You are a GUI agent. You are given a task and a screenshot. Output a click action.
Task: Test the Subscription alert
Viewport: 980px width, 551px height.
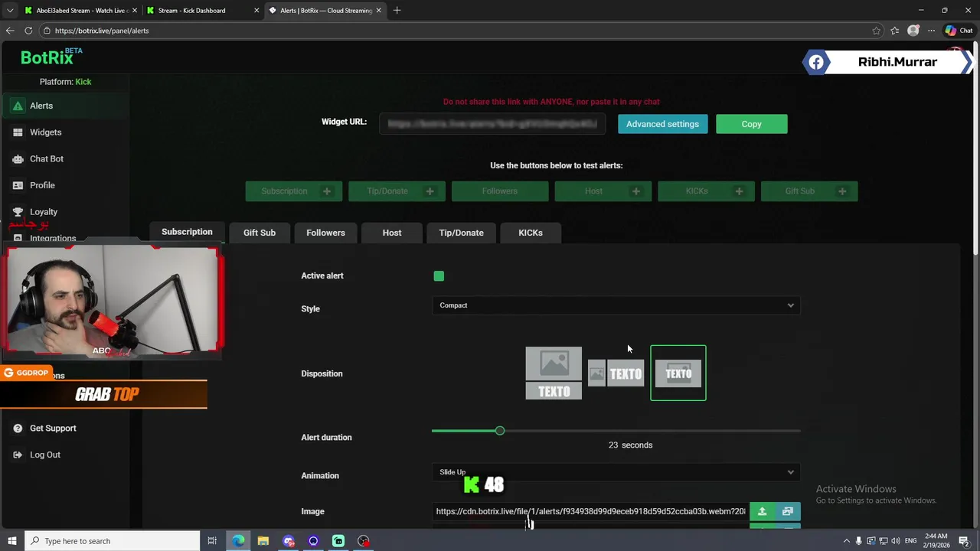click(294, 191)
